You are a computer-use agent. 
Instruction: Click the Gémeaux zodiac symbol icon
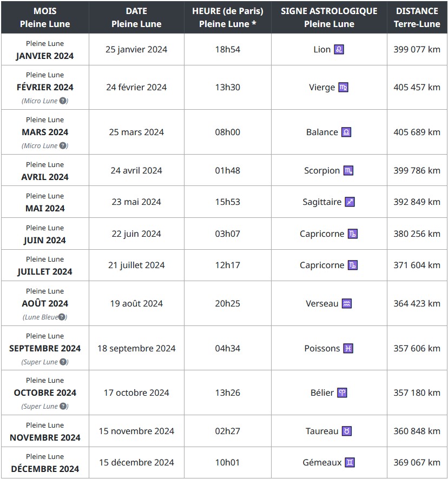pyautogui.click(x=351, y=463)
